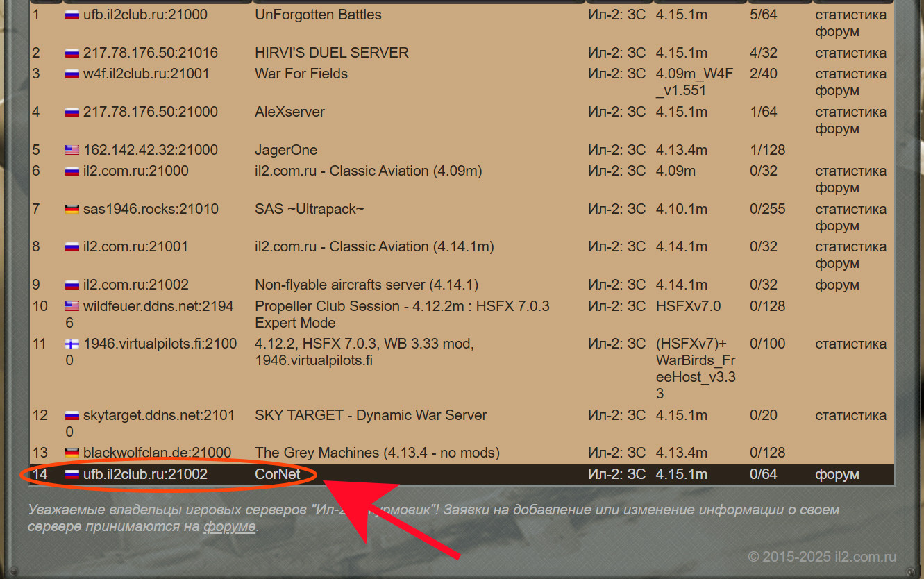This screenshot has height=579, width=924.
Task: Click the player count '5/64'
Action: (764, 15)
